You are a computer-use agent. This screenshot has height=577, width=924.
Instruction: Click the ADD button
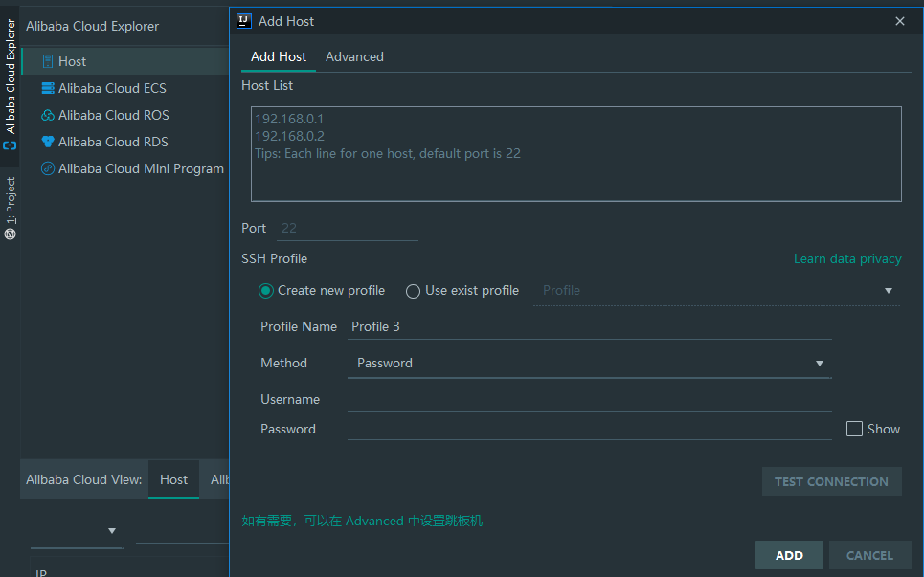[x=789, y=555]
